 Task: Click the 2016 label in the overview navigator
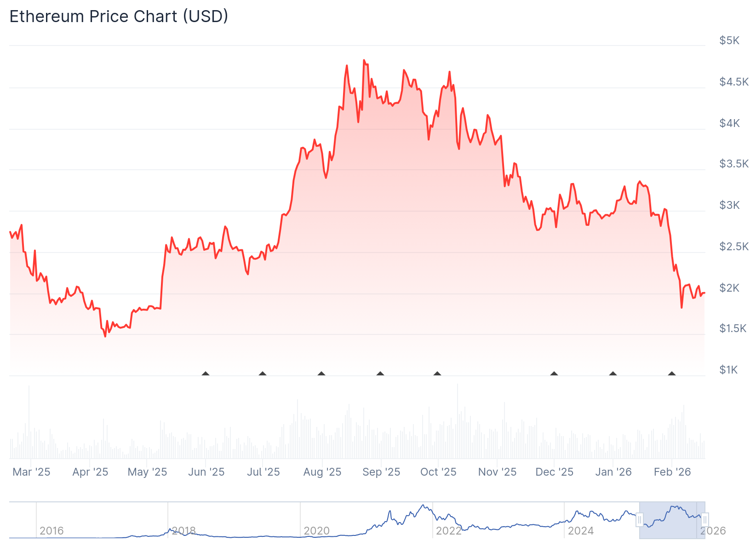tap(52, 531)
